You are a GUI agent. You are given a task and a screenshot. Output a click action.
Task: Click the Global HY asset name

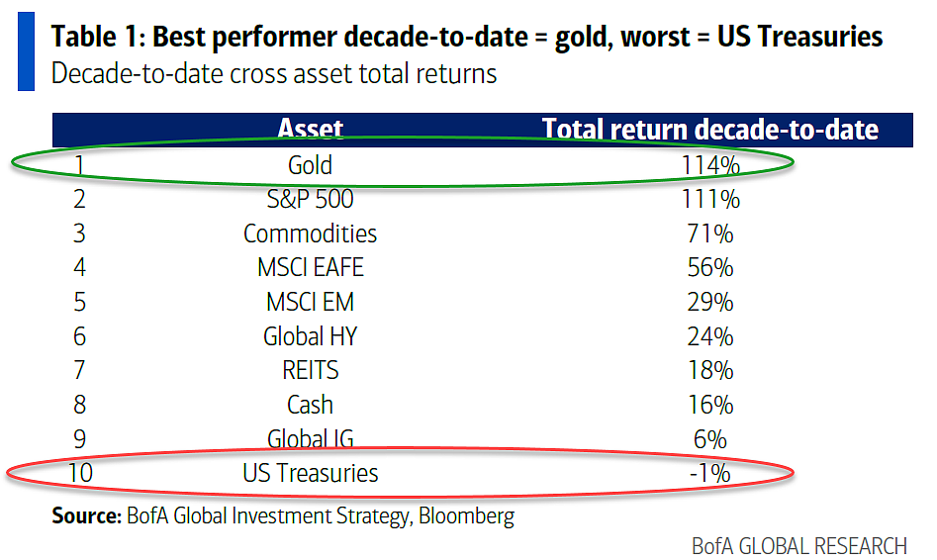(x=310, y=336)
